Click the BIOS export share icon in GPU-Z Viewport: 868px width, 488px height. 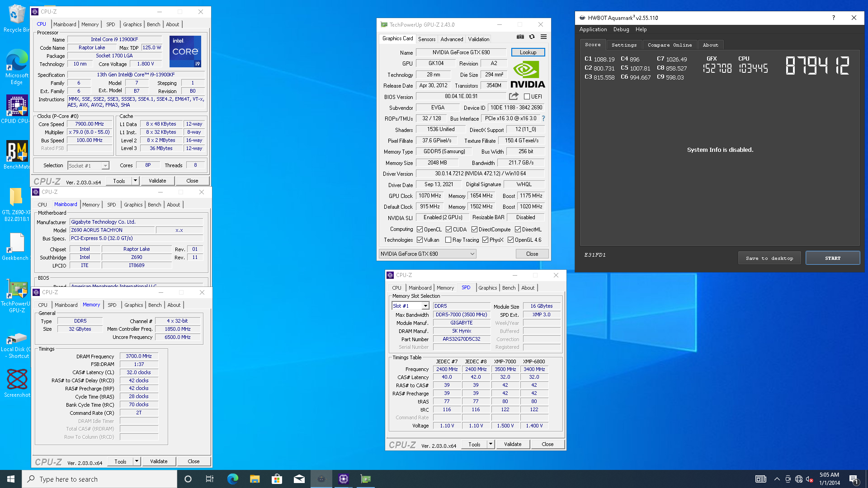[514, 96]
